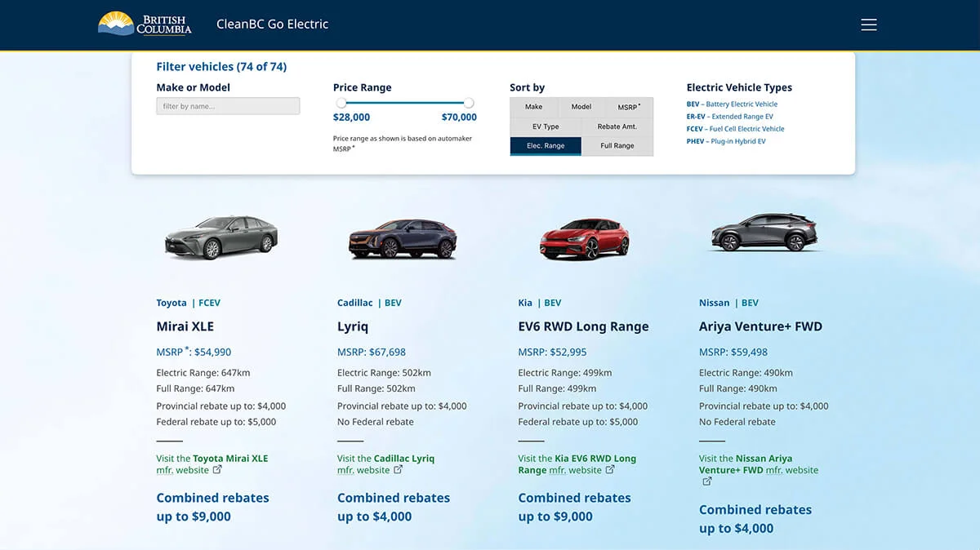Sort vehicles by MSRP
The image size is (980, 550).
pyautogui.click(x=629, y=107)
